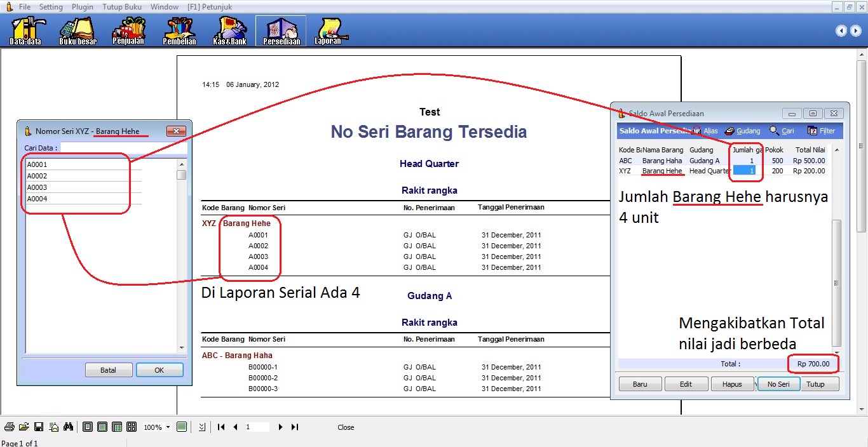This screenshot has width=868, height=447.
Task: Select the multiple pages grid view icon
Action: 132,427
